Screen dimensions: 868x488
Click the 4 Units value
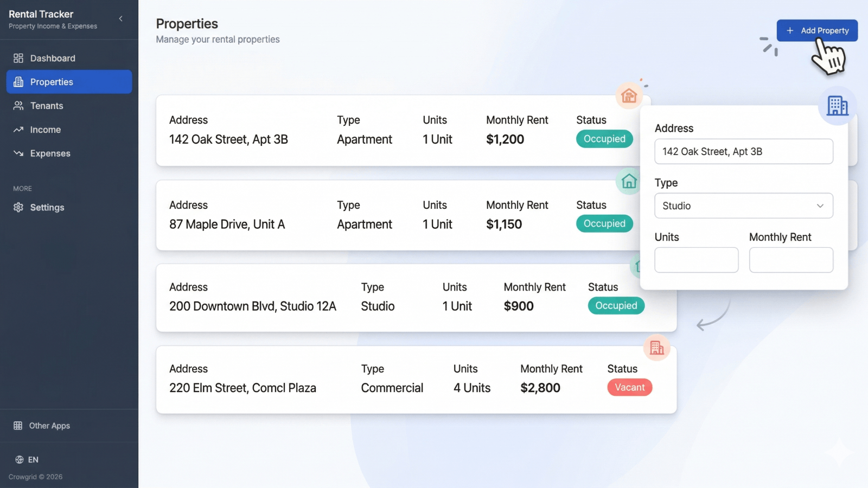pos(472,388)
